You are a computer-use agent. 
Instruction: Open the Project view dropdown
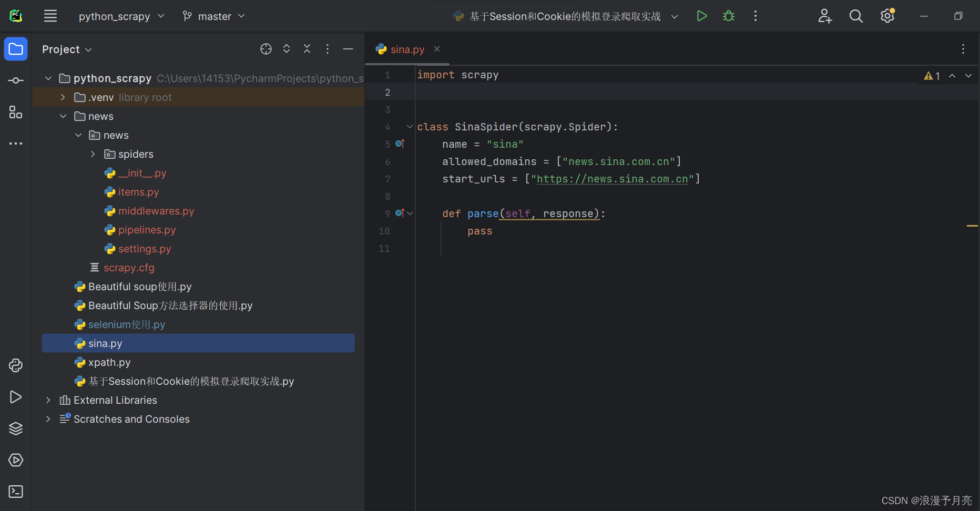point(67,49)
